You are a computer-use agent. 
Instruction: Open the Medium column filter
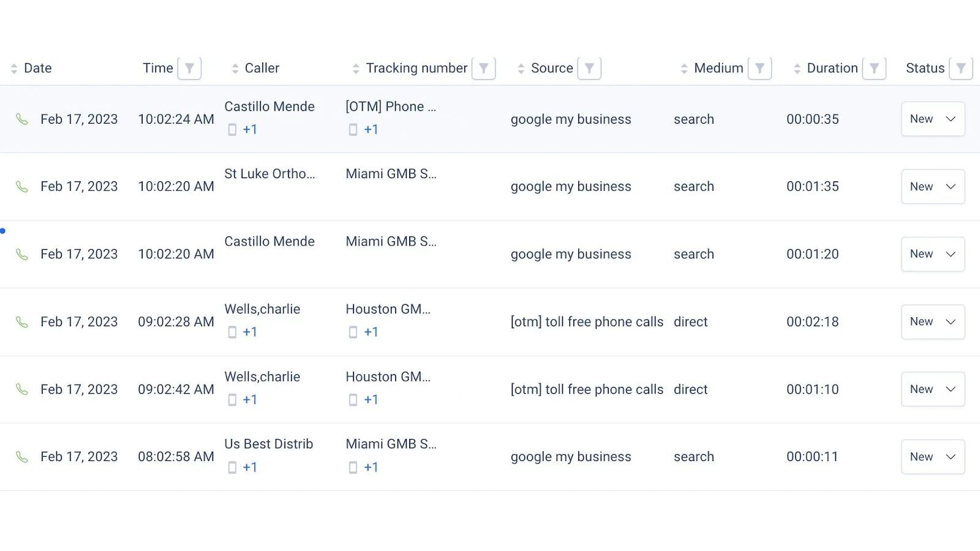coord(759,69)
